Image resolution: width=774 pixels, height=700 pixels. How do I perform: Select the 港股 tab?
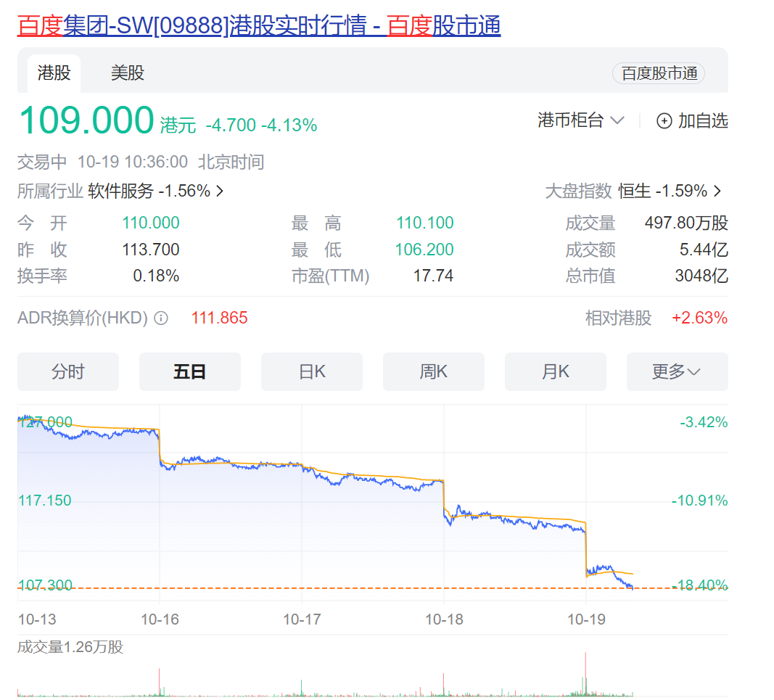click(53, 73)
